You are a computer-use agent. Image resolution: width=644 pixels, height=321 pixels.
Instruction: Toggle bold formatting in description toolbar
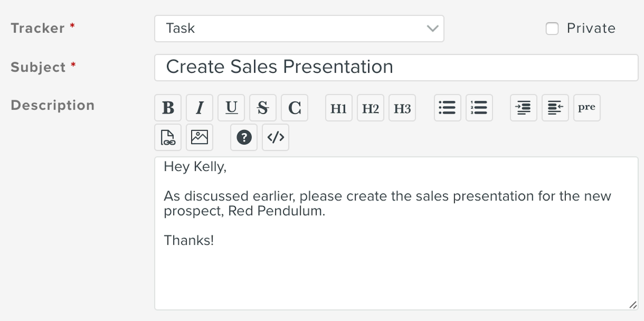[x=168, y=108]
